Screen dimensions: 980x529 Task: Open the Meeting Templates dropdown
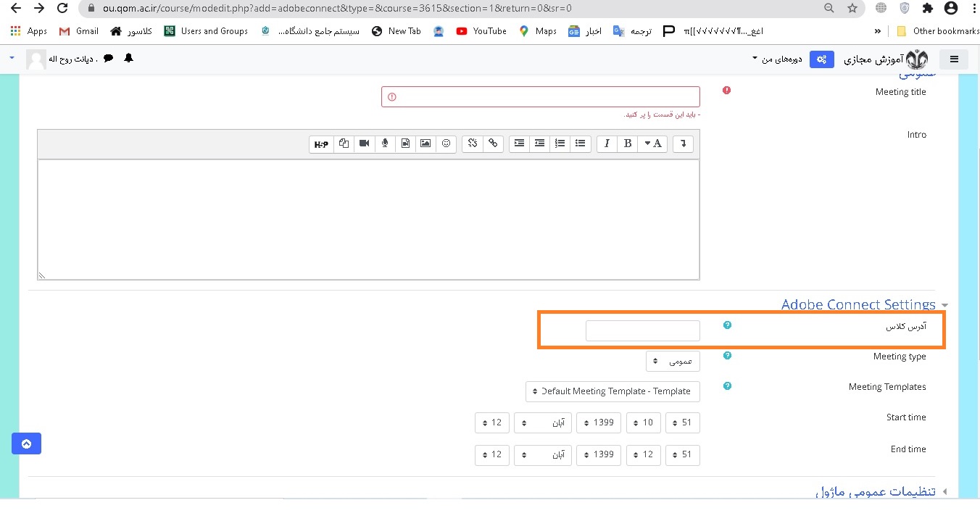pos(612,391)
